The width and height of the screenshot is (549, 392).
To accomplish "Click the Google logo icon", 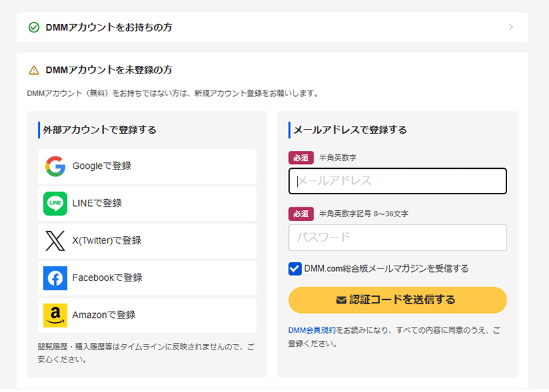I will click(x=56, y=166).
